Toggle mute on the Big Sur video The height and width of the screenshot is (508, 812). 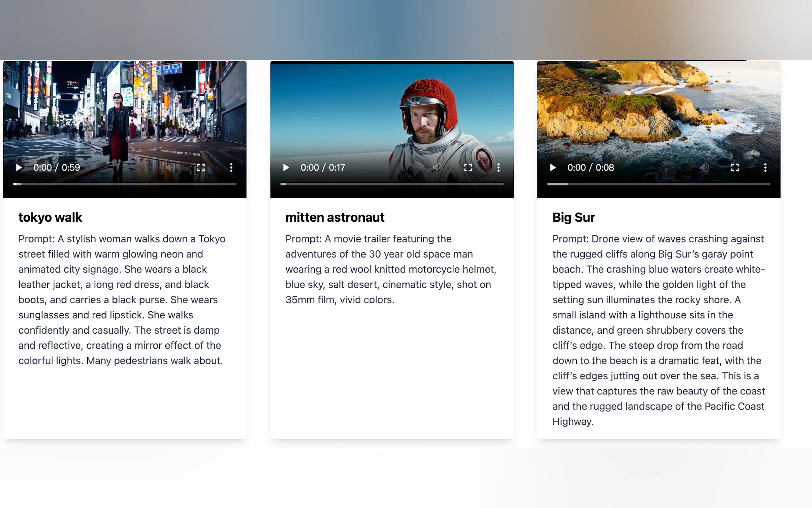[705, 168]
